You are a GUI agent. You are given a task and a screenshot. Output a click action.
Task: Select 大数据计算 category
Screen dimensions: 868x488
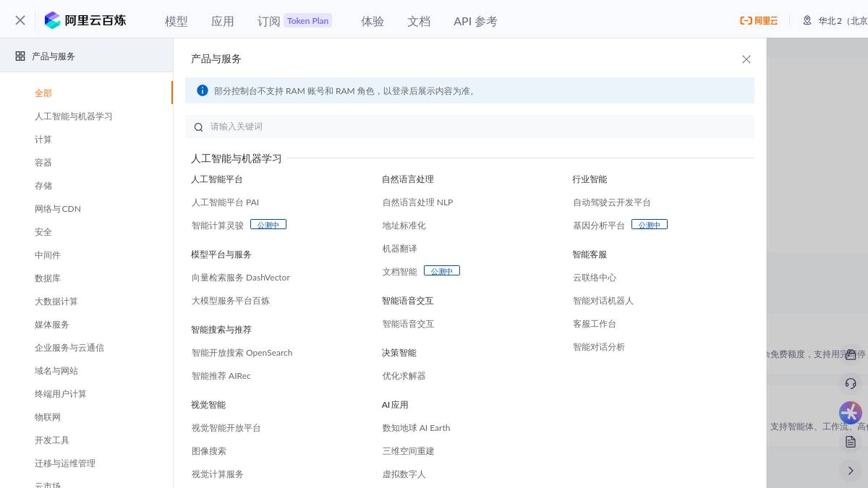(x=56, y=301)
